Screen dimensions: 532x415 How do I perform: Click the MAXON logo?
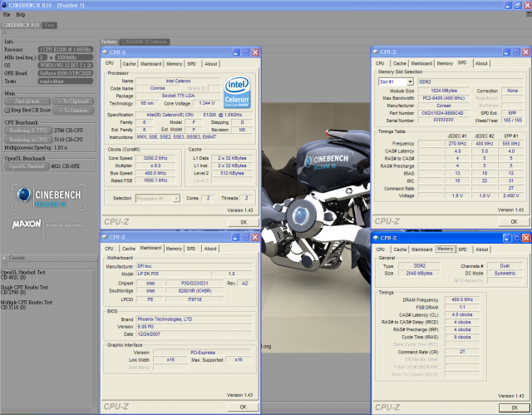click(x=27, y=225)
